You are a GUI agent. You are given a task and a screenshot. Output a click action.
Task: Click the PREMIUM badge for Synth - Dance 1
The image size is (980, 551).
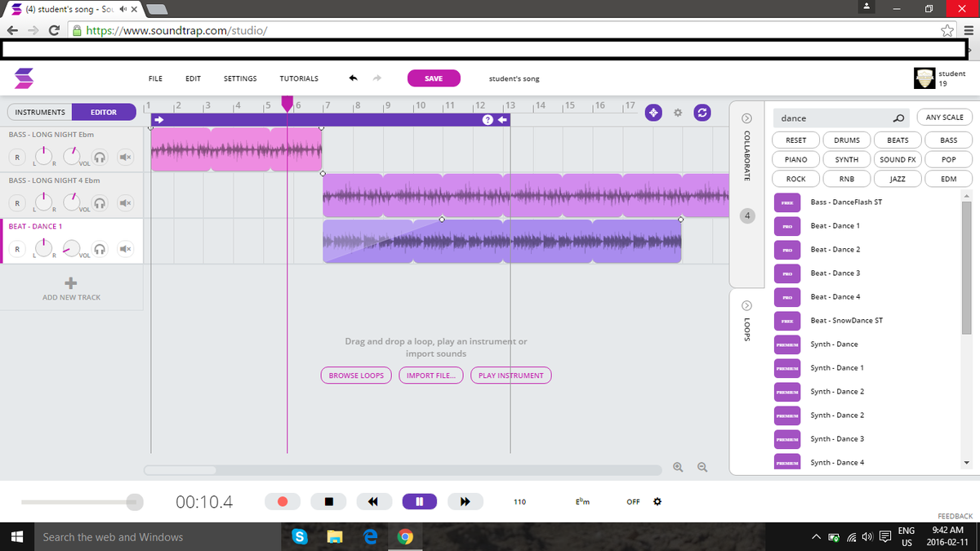click(787, 368)
